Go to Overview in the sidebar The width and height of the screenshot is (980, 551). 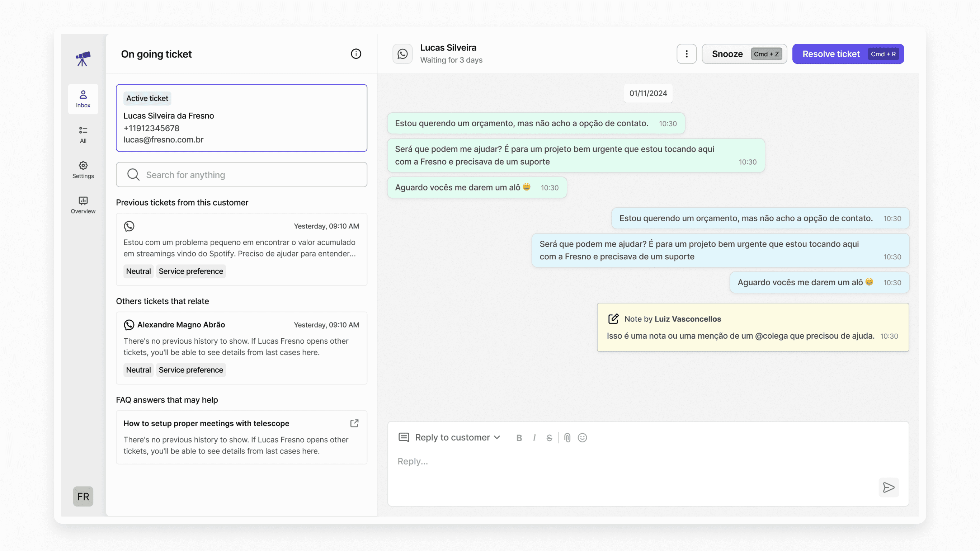click(x=83, y=205)
